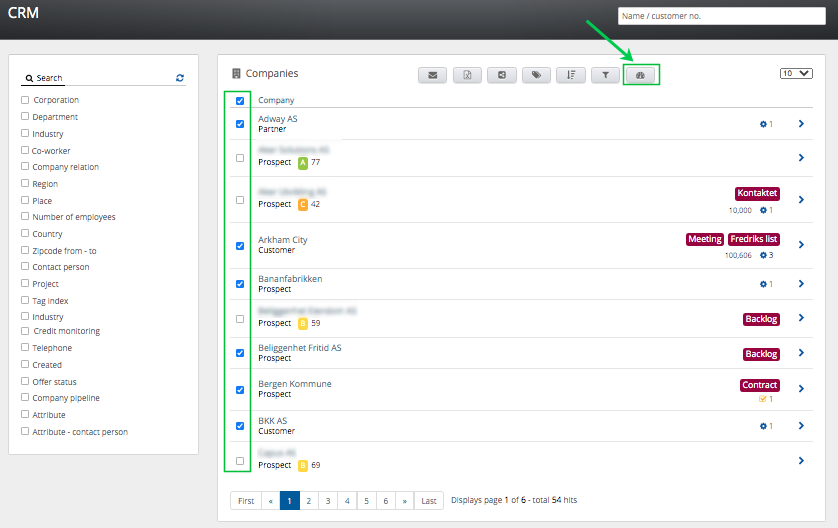Click the tag toolbar button
Image resolution: width=838 pixels, height=528 pixels.
[x=536, y=74]
